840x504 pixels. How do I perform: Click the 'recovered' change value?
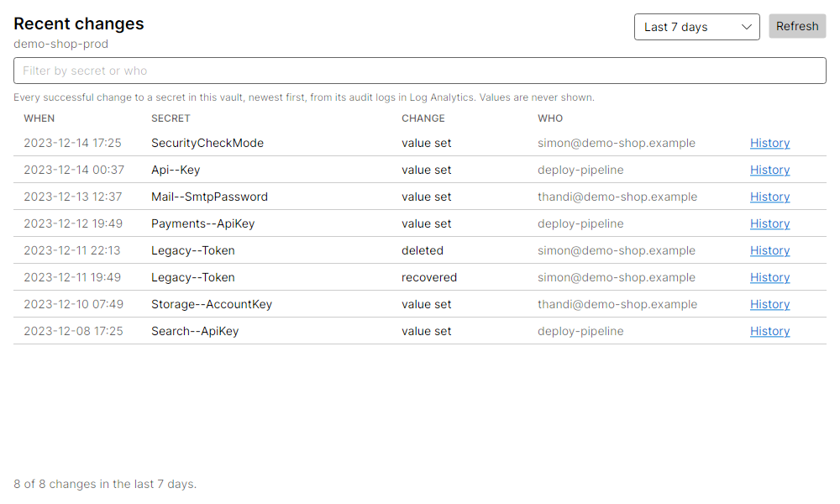pos(429,277)
